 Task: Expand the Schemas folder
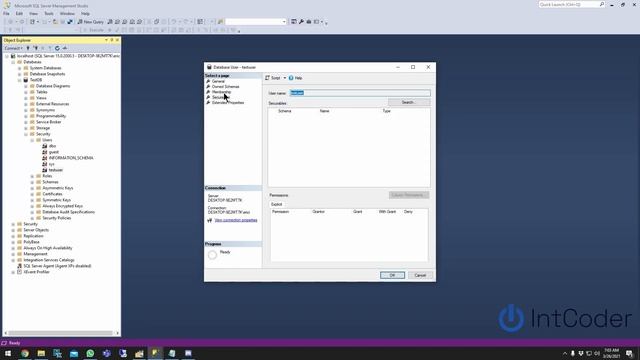[x=32, y=182]
